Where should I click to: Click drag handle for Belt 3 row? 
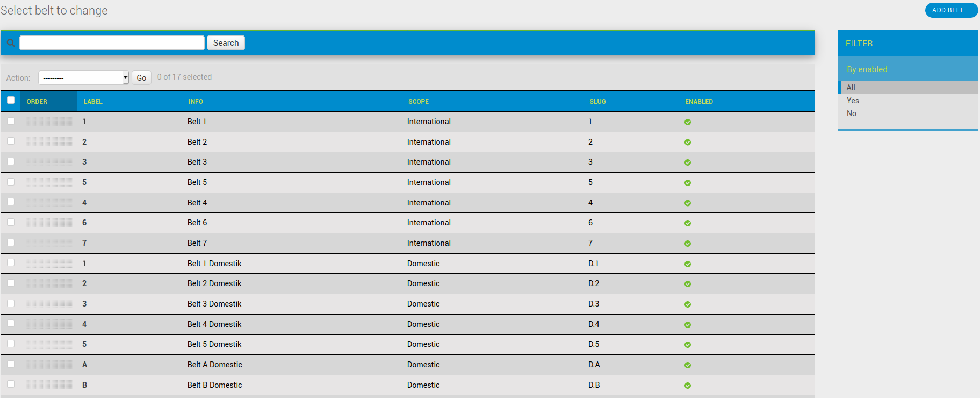pyautogui.click(x=49, y=162)
